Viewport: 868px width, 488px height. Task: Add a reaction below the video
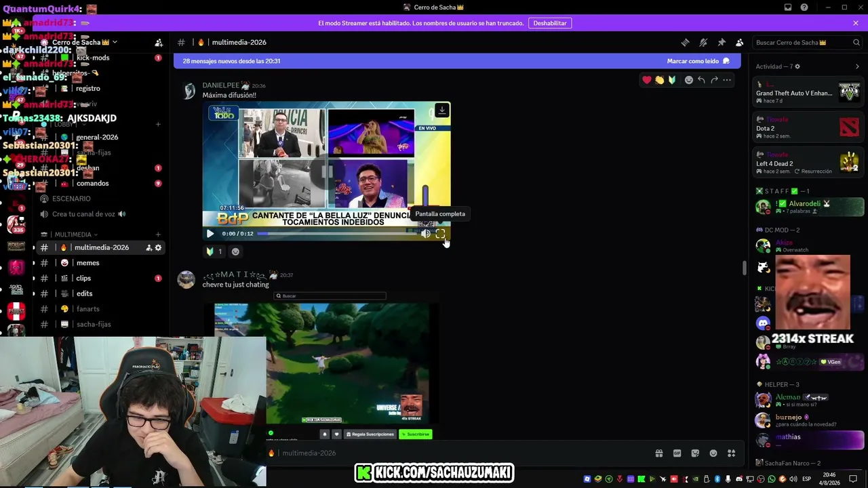click(235, 251)
